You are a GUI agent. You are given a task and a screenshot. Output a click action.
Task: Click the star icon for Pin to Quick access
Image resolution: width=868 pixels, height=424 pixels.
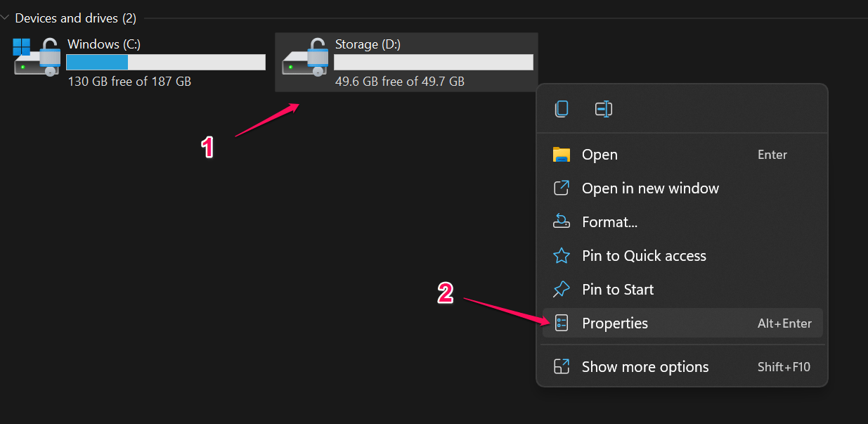click(x=561, y=256)
